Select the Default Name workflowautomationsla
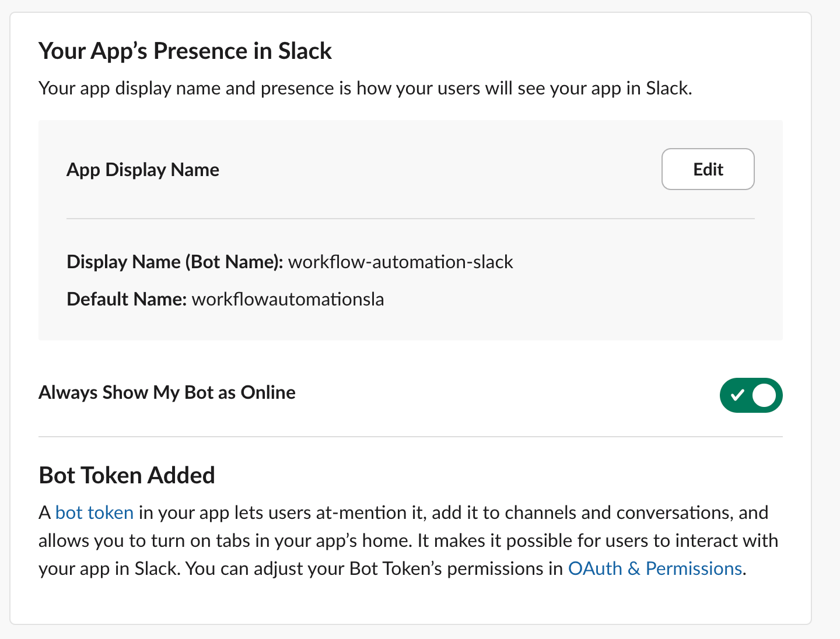This screenshot has width=840, height=639. (288, 299)
